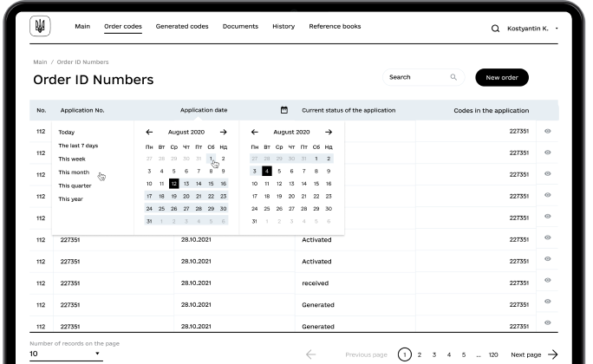Screen dimensions: 593x364
Task: Toggle eye icon in second Activated row
Action: (x=547, y=259)
